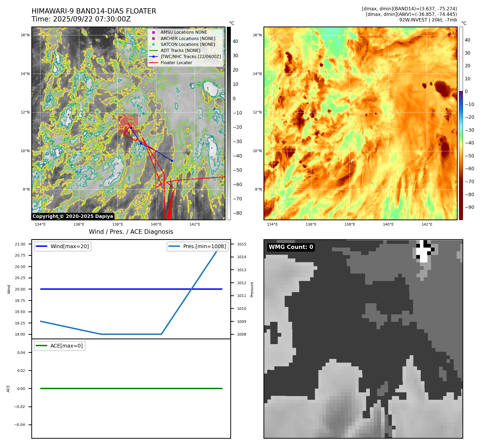Click the green line sample beside ADT Tracks
The width and height of the screenshot is (481, 448).
[x=153, y=51]
